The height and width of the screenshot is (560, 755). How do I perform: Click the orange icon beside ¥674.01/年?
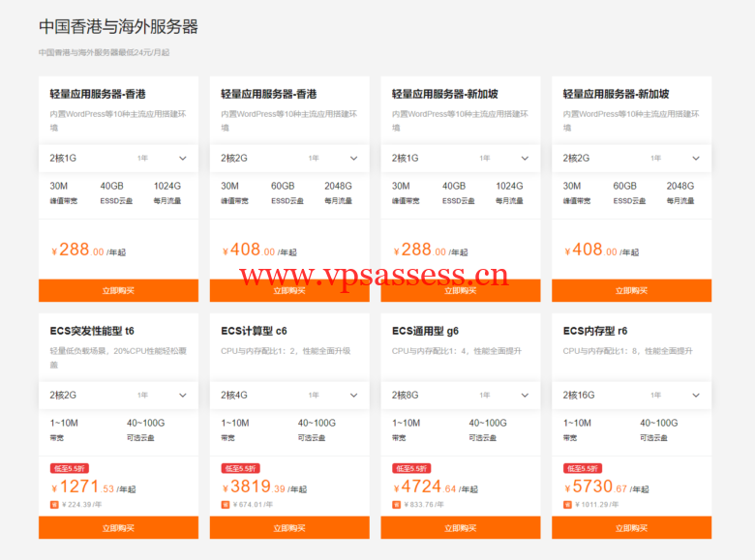click(226, 504)
